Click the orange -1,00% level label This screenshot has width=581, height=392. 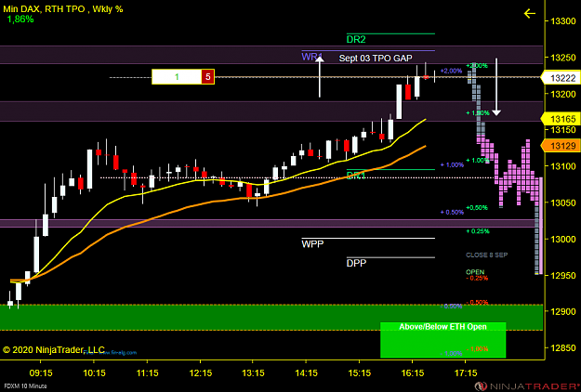477,349
